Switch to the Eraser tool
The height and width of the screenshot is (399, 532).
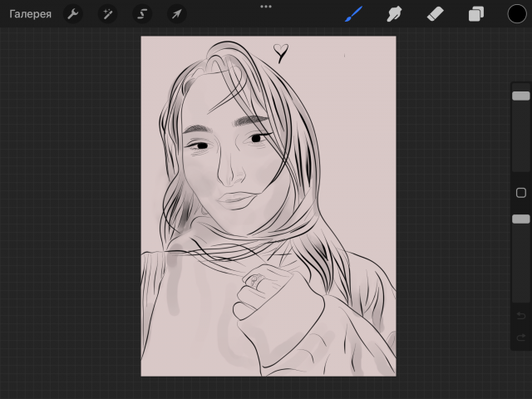tap(435, 14)
